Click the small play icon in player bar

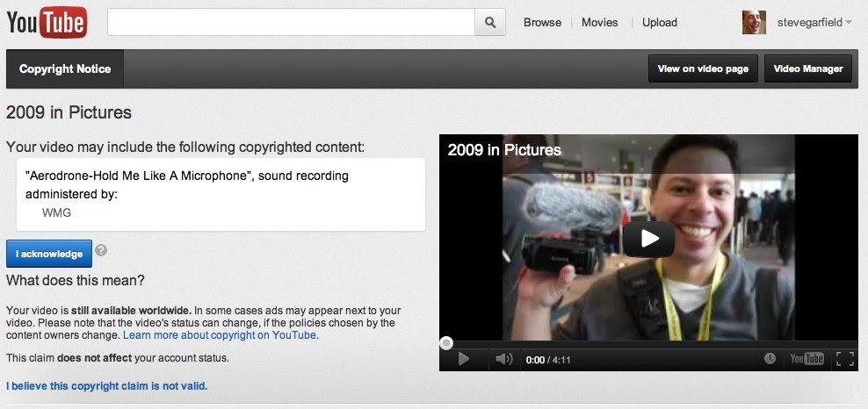coord(464,359)
